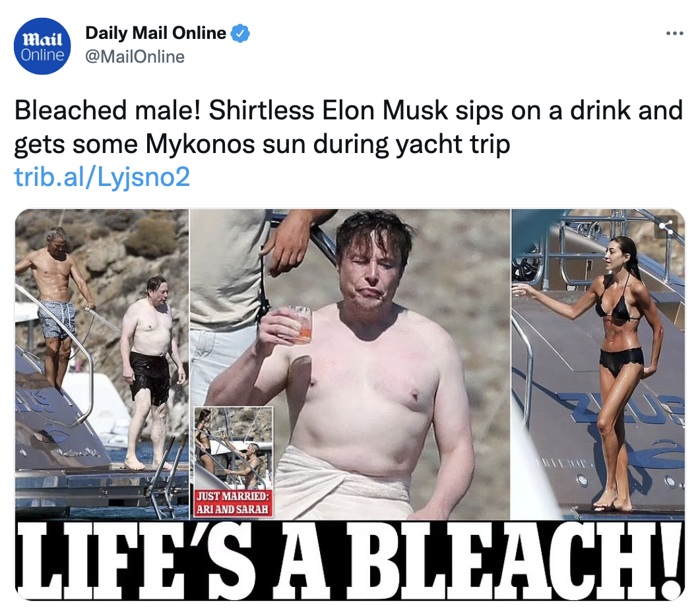The width and height of the screenshot is (698, 616).
Task: Click the white towel in center photo
Action: [x=343, y=483]
